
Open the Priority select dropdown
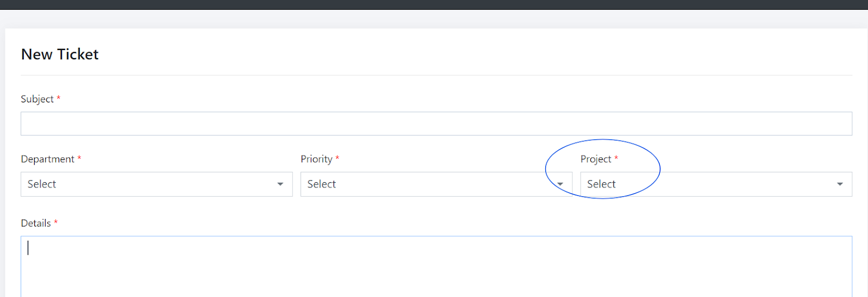[429, 184]
